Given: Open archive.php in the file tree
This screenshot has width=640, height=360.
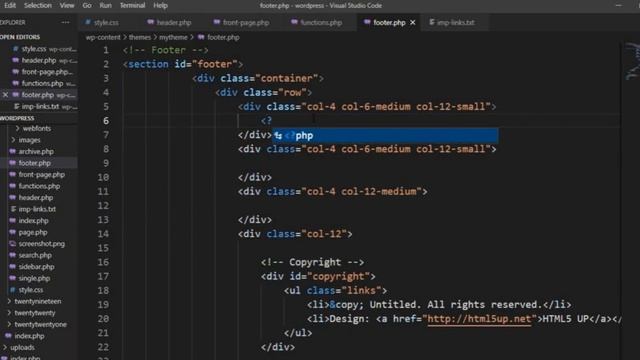Looking at the screenshot, I should [x=36, y=151].
